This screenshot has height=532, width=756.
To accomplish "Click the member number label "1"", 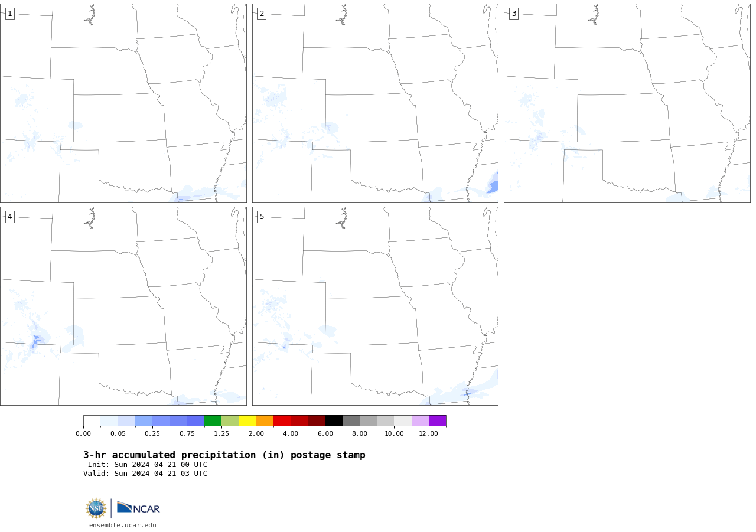I will click(9, 14).
